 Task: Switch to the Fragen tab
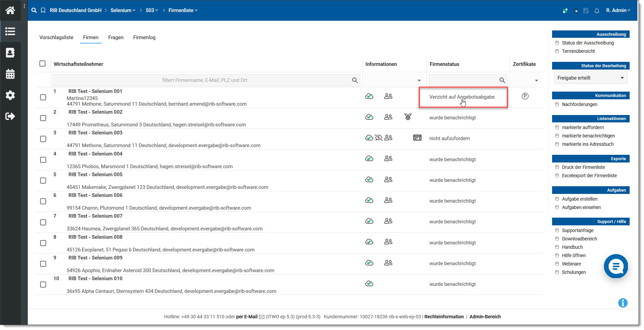point(116,37)
